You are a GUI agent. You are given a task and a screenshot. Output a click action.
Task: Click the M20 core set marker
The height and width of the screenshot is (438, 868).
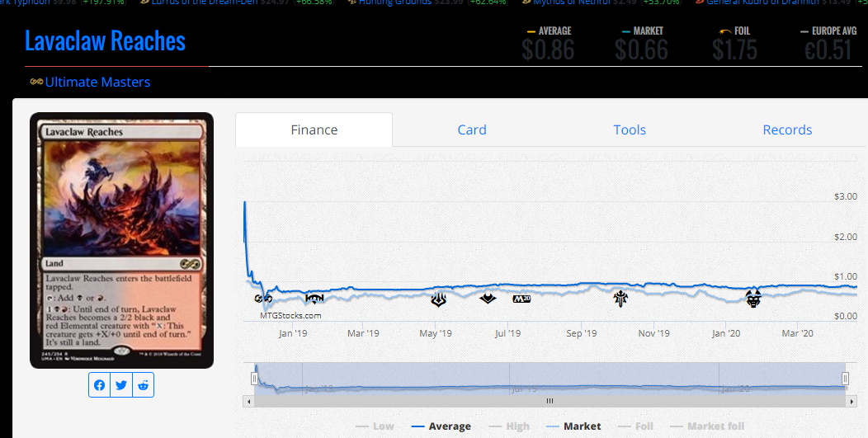tap(521, 299)
